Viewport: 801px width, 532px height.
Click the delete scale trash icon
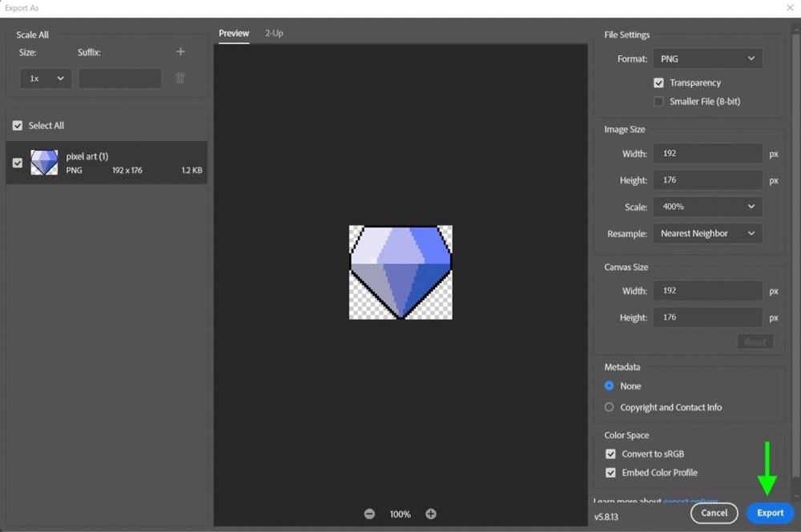[179, 78]
